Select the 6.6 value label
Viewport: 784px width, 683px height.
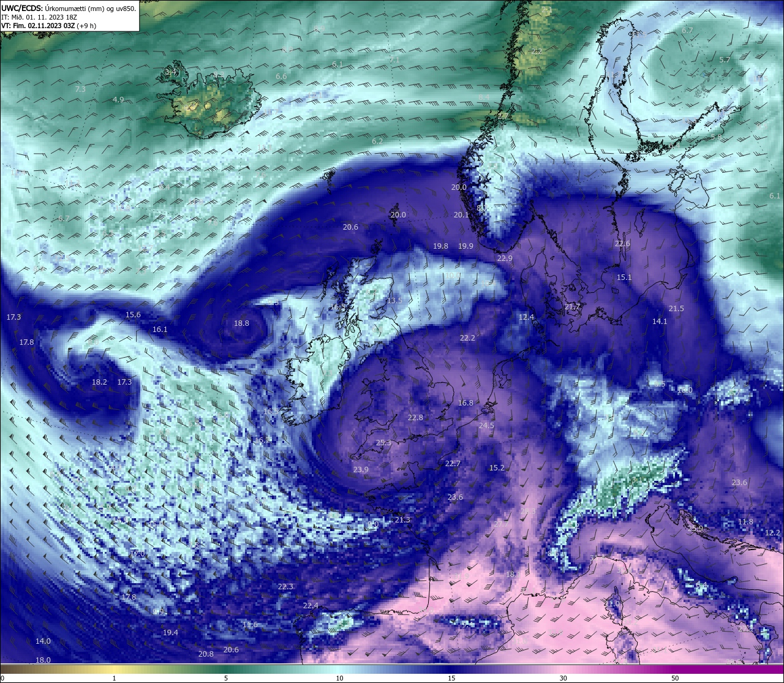[x=281, y=76]
